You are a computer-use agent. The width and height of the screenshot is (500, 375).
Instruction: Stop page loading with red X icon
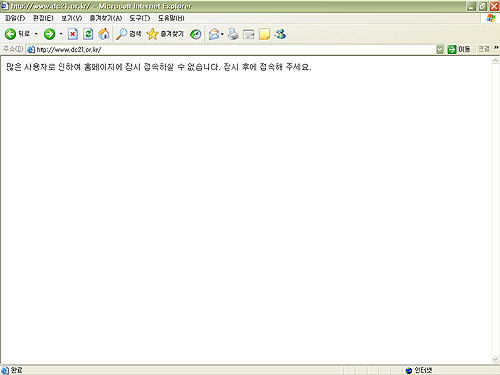pos(73,34)
